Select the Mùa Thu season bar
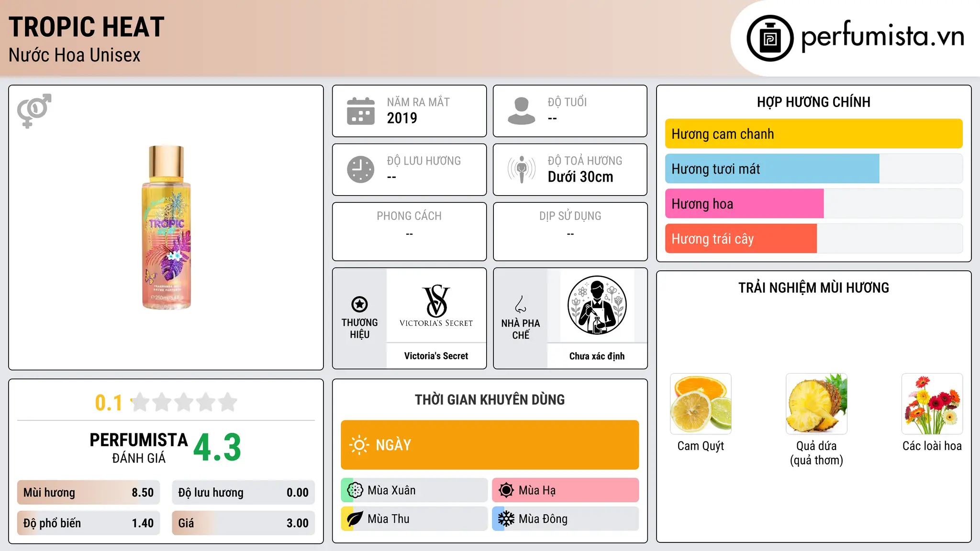 point(414,519)
